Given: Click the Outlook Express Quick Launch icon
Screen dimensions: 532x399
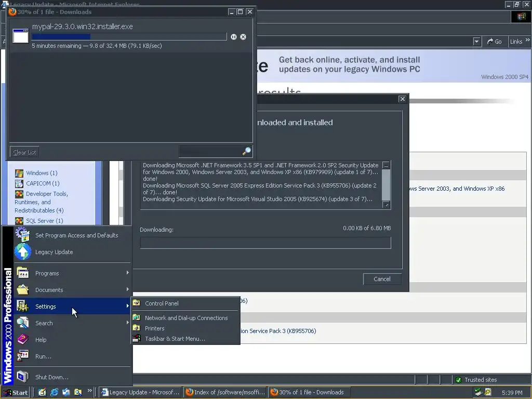Looking at the screenshot, I should (66, 392).
